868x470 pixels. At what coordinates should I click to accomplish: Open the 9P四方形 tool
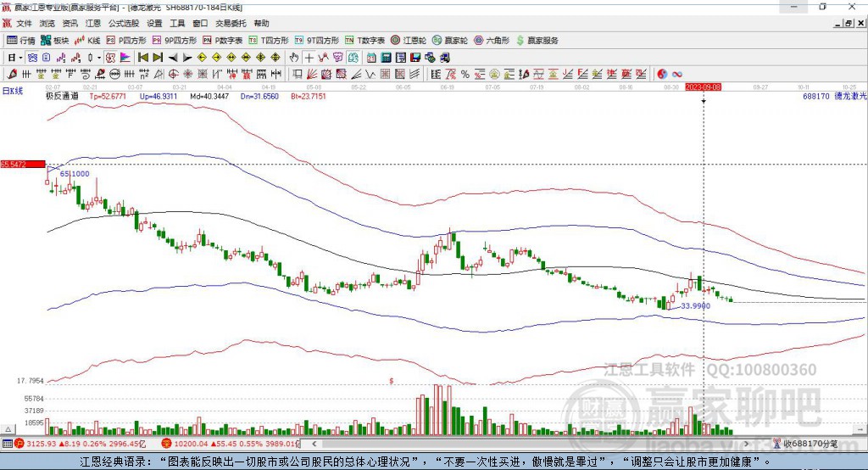click(x=175, y=41)
